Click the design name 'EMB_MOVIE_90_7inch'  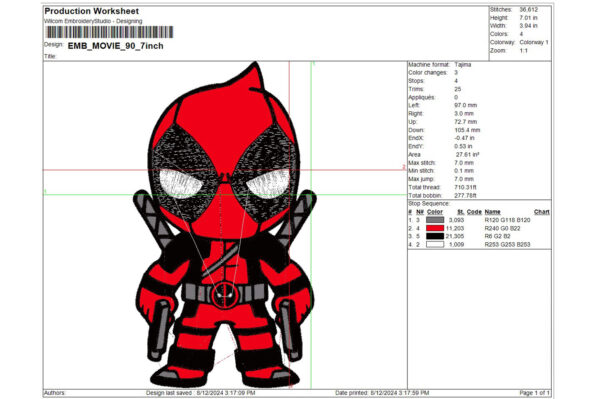[116, 46]
